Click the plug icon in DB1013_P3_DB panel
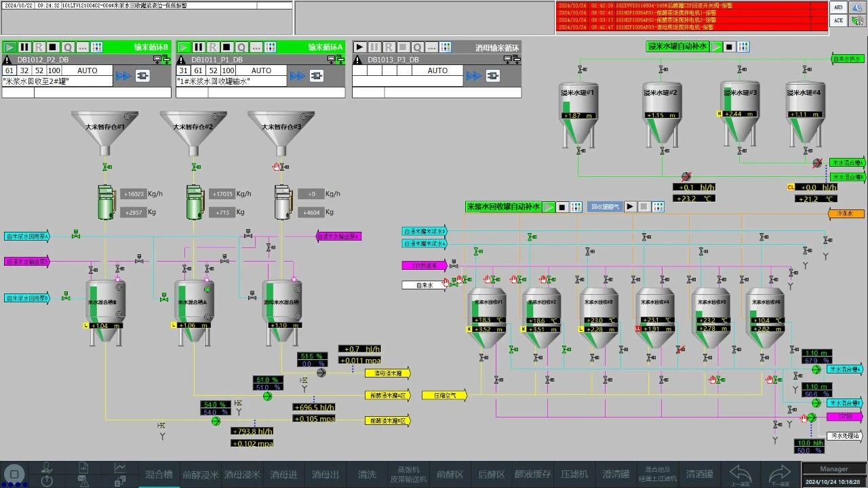The height and width of the screenshot is (488, 868). point(493,76)
